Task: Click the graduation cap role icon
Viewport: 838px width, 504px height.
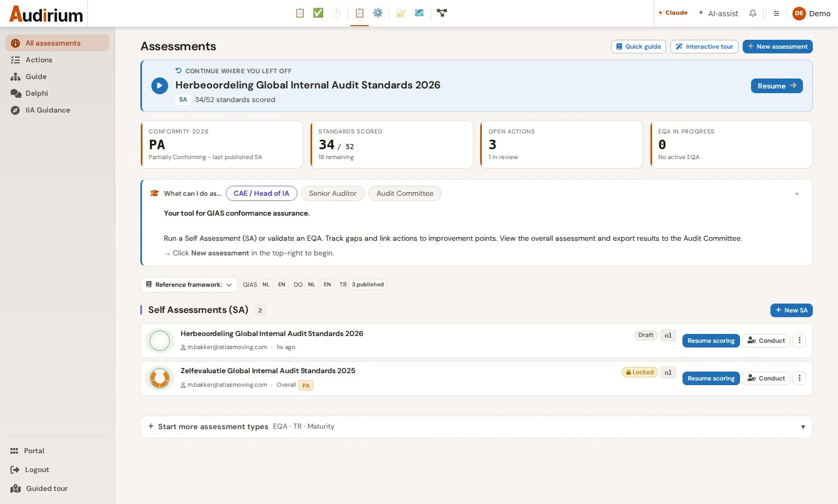Action: tap(155, 194)
